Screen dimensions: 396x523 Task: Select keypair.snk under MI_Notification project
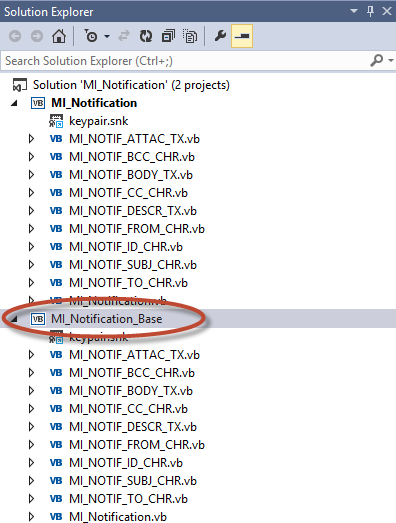click(x=98, y=121)
